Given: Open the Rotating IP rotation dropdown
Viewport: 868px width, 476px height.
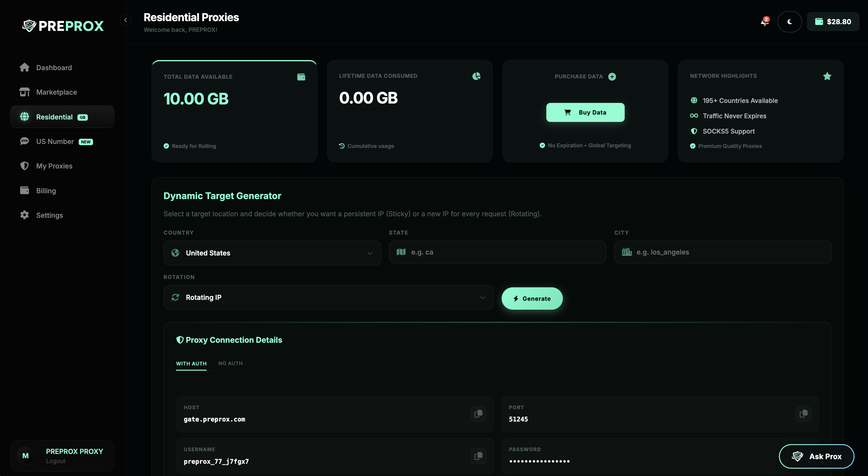Looking at the screenshot, I should point(328,297).
